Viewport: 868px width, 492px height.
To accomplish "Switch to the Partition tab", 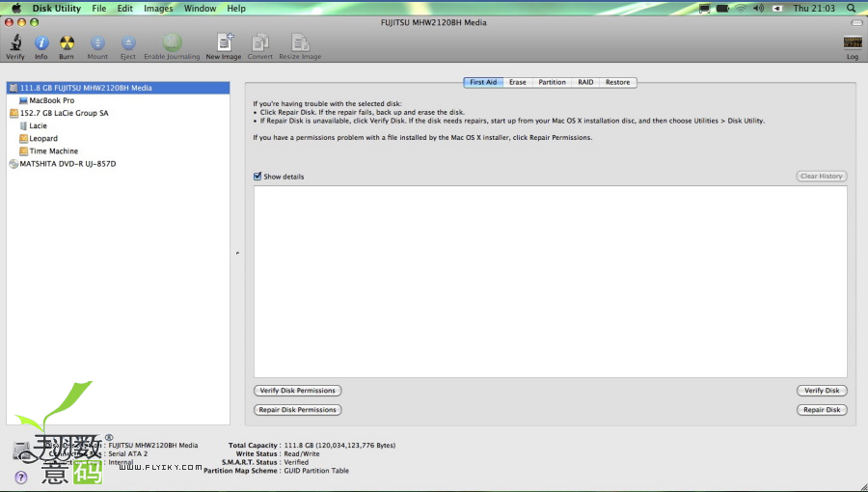I will pyautogui.click(x=552, y=82).
